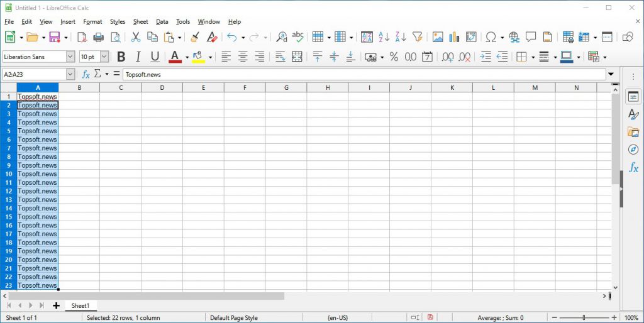Insert image icon
This screenshot has height=323, width=644.
click(438, 37)
